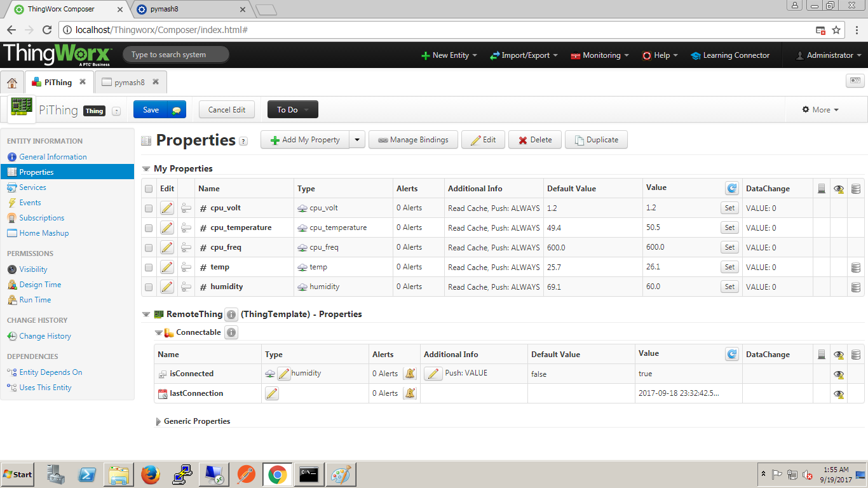868x488 pixels.
Task: Toggle the eye icon for isConnected
Action: pyautogui.click(x=839, y=375)
